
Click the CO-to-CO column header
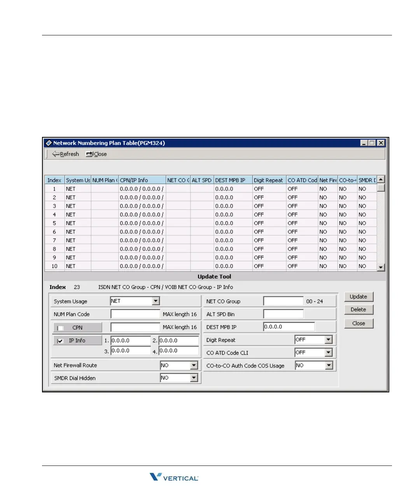(x=347, y=180)
